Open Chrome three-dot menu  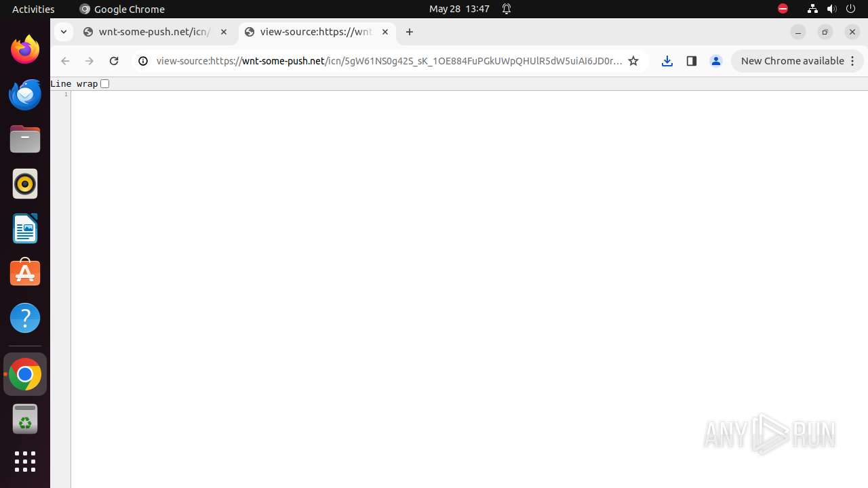click(x=853, y=61)
